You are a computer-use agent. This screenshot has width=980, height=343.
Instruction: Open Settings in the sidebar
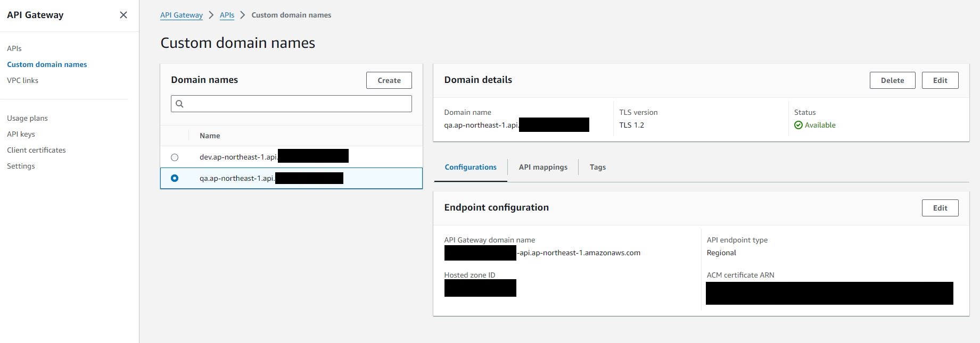[21, 166]
